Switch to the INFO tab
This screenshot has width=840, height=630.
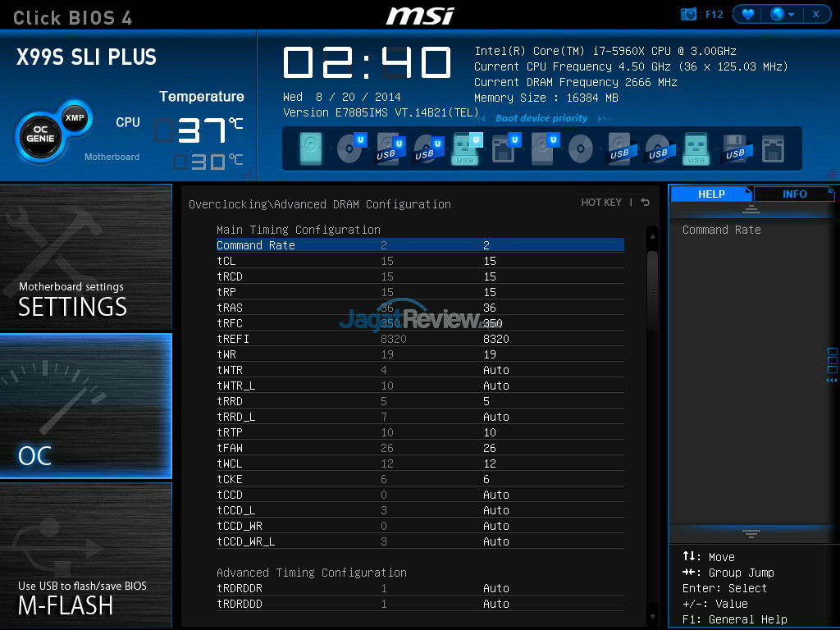tap(794, 194)
